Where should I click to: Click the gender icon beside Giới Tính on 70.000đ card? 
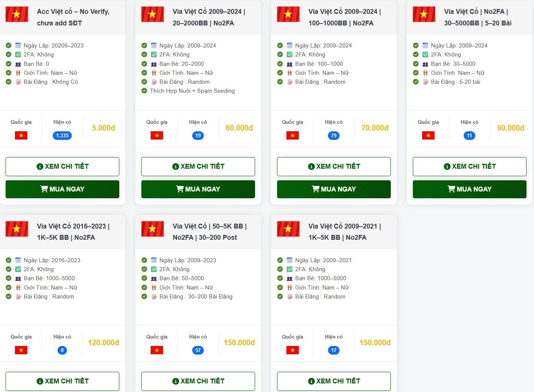click(289, 73)
